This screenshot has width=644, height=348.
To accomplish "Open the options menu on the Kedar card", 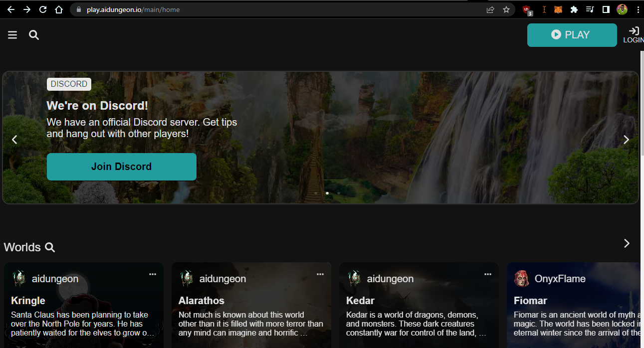I will coord(488,274).
